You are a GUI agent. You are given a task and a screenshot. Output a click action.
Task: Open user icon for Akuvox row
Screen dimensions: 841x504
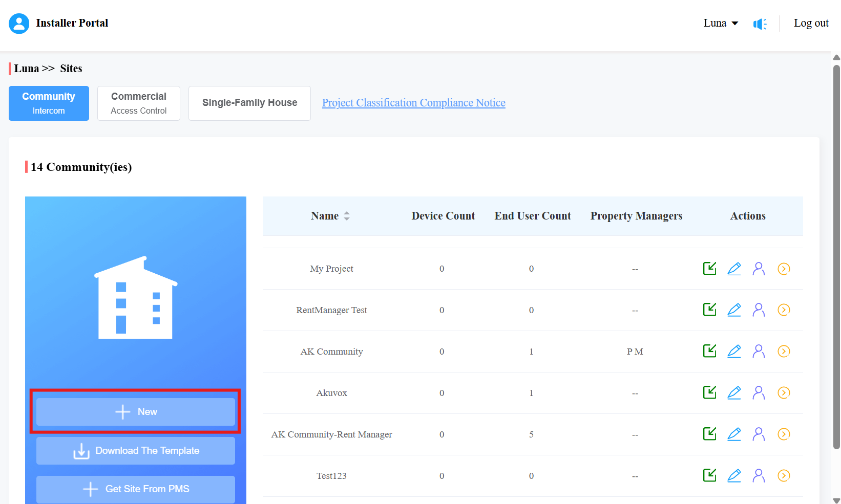[759, 393]
